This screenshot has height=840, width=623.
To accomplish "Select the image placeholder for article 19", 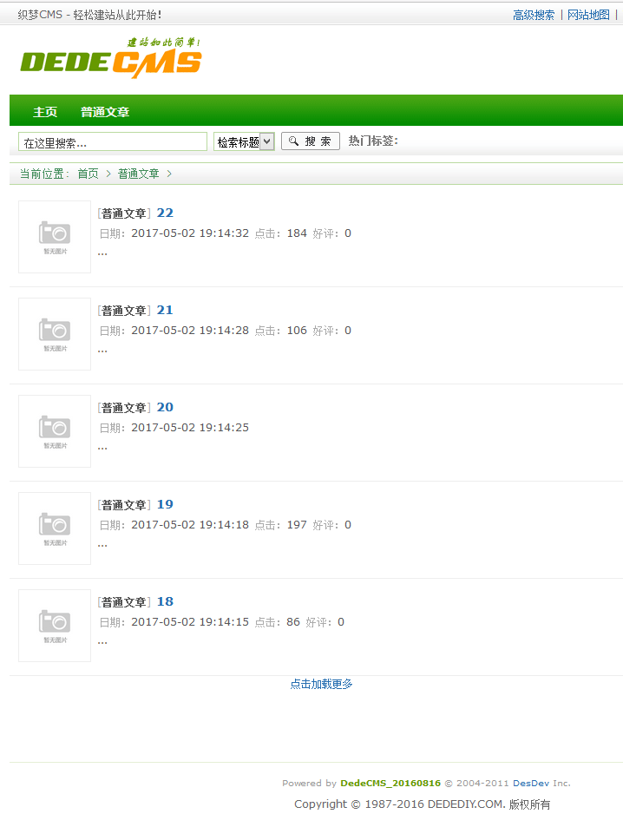I will [x=55, y=528].
